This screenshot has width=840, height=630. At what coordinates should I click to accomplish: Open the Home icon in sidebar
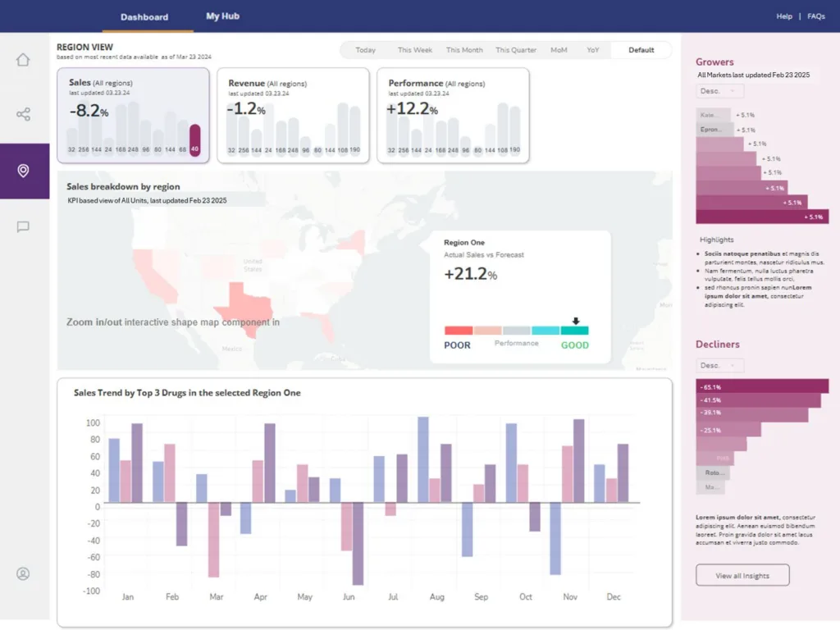click(23, 59)
